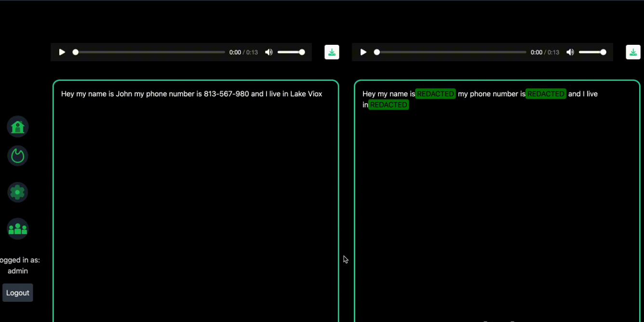This screenshot has height=322, width=644.
Task: Click the REDACTED tag after 'my name is'
Action: click(435, 94)
